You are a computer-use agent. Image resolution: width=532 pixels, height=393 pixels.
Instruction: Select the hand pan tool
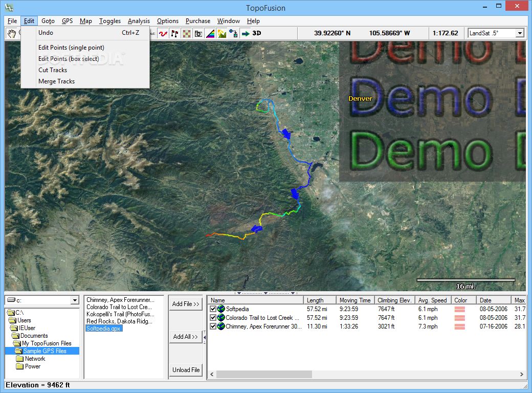click(12, 33)
